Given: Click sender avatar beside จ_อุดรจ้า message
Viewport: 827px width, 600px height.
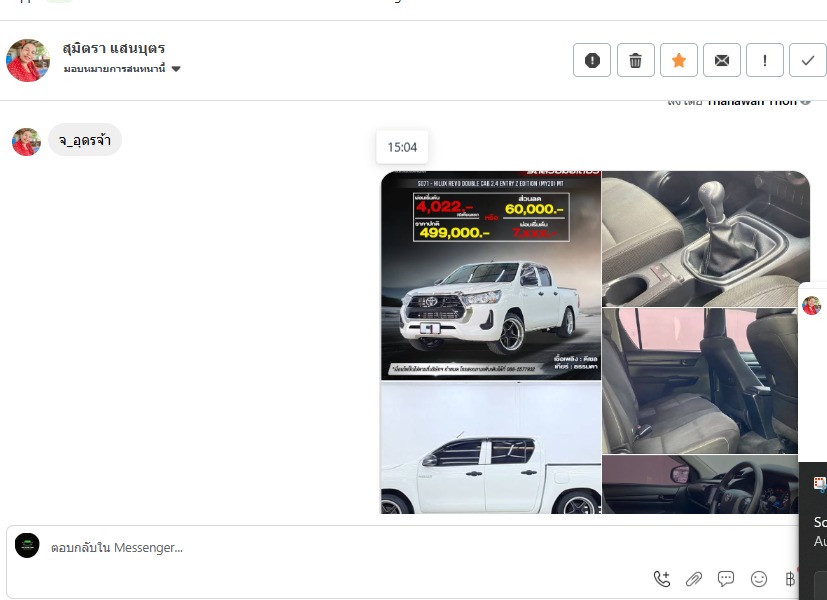Looking at the screenshot, I should [26, 141].
